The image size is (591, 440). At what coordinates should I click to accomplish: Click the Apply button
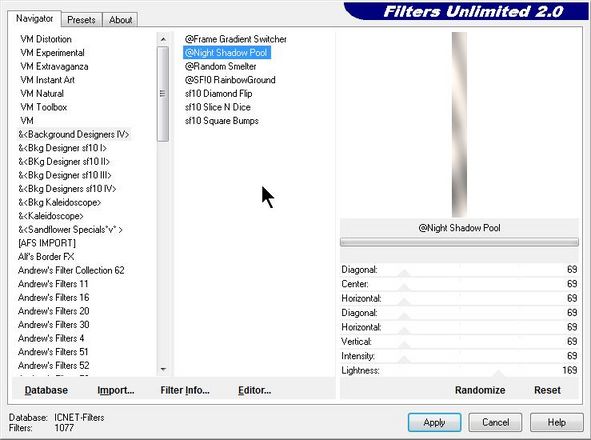coord(434,422)
